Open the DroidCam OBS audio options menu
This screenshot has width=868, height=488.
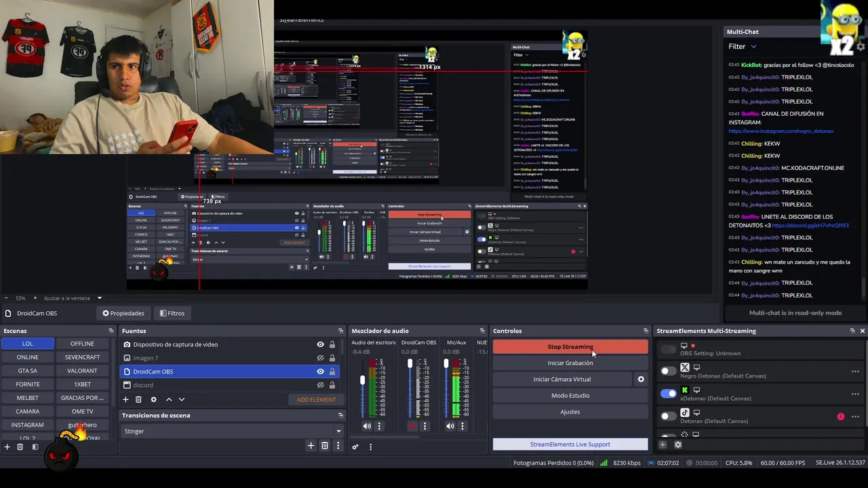coord(425,426)
